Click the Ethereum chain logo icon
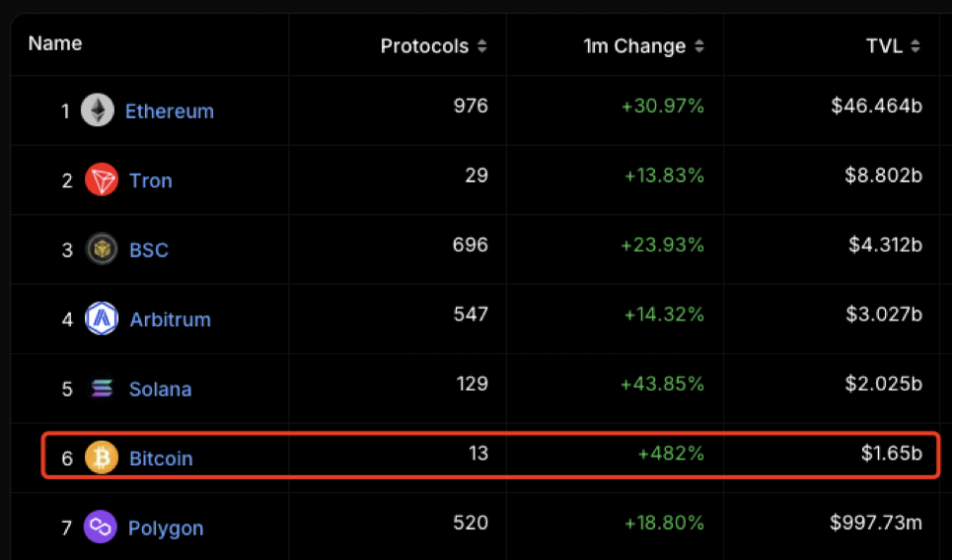The width and height of the screenshot is (953, 560). click(x=98, y=110)
